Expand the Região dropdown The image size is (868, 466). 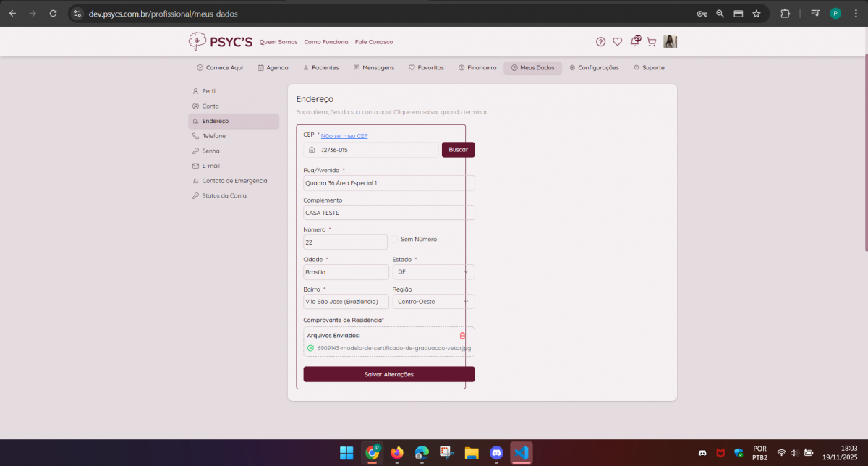pyautogui.click(x=433, y=302)
